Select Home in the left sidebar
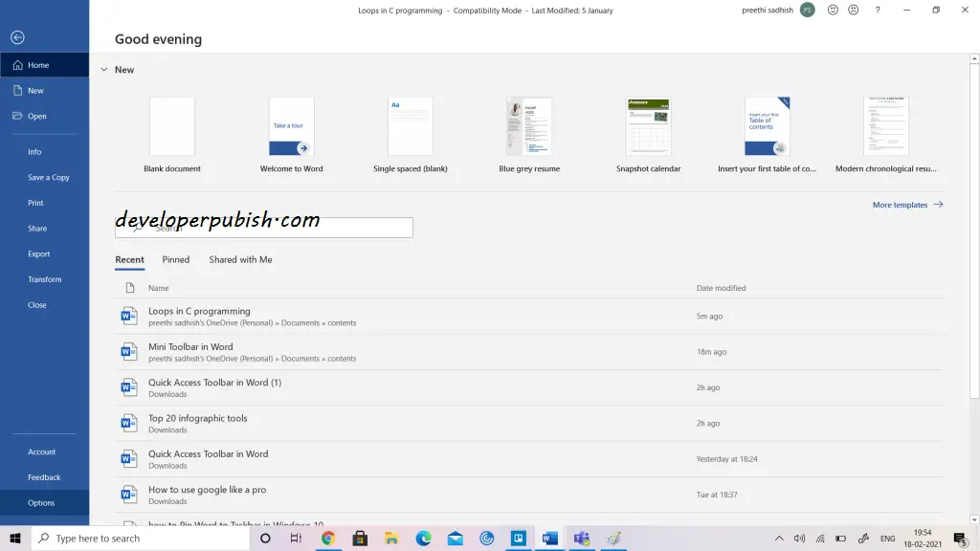The image size is (980, 551). 44,65
